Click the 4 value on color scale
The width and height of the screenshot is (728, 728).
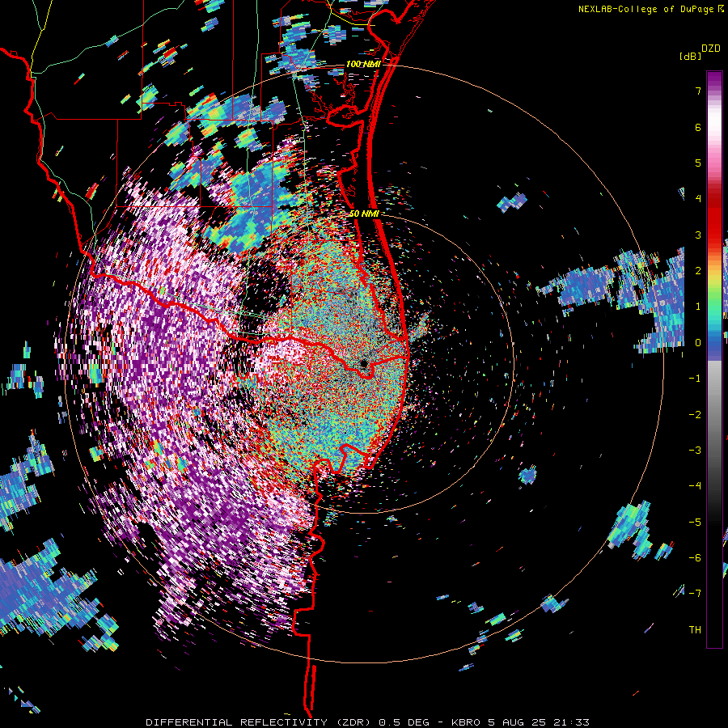(x=698, y=199)
